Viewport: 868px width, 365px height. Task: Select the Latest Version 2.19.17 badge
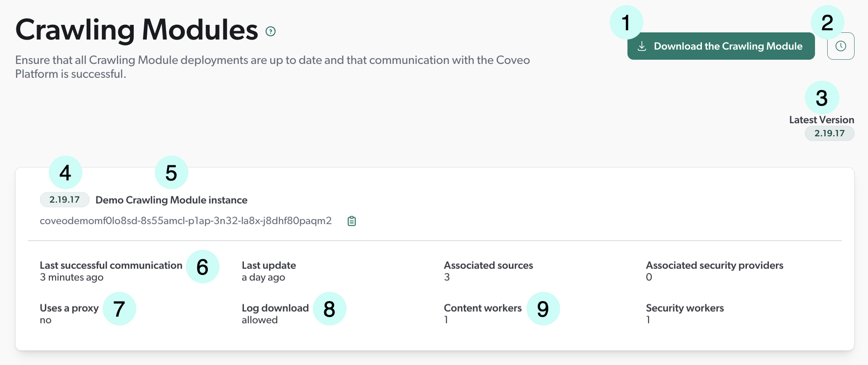pyautogui.click(x=829, y=133)
